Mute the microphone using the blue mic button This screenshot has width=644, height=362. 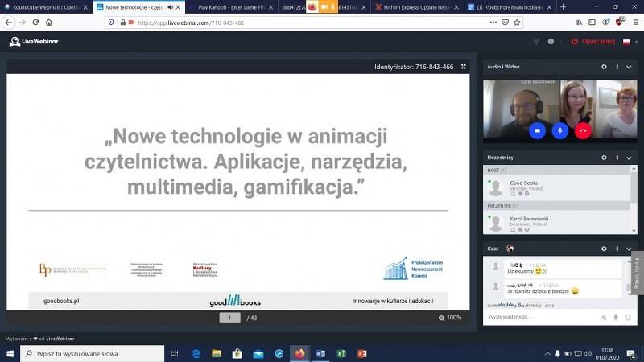[x=560, y=130]
